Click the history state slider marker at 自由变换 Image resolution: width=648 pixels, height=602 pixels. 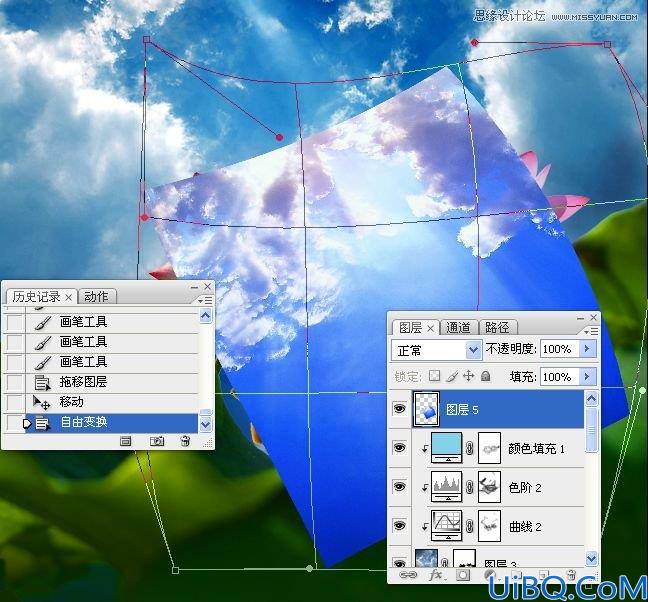[x=27, y=423]
